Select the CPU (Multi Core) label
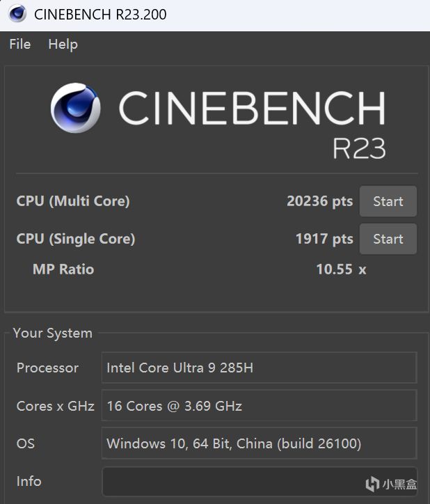This screenshot has width=430, height=504. point(73,201)
